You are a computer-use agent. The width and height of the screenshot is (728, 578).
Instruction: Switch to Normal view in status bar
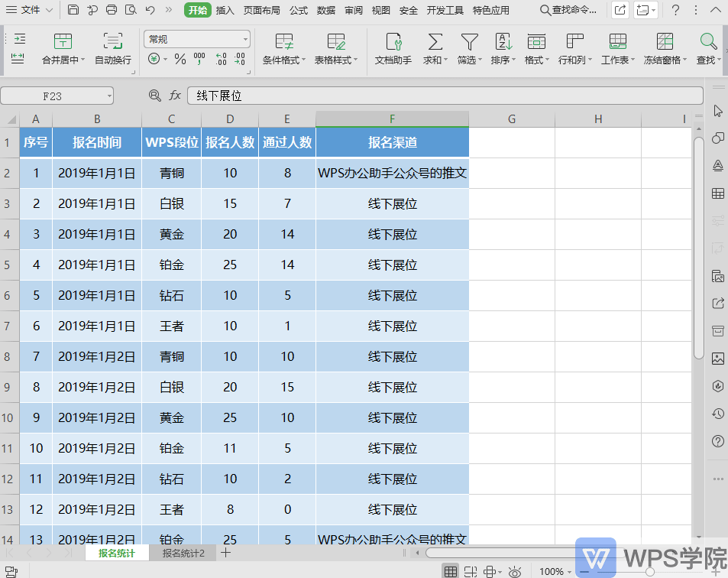pyautogui.click(x=451, y=571)
